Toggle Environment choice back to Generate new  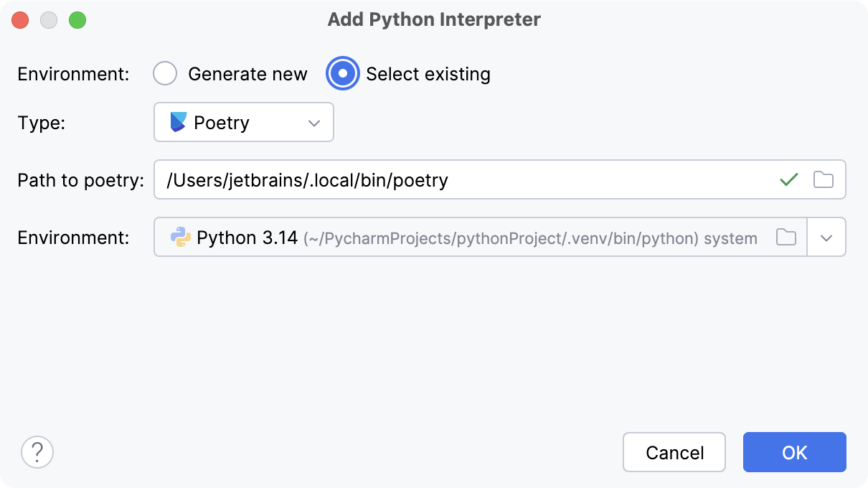[165, 73]
